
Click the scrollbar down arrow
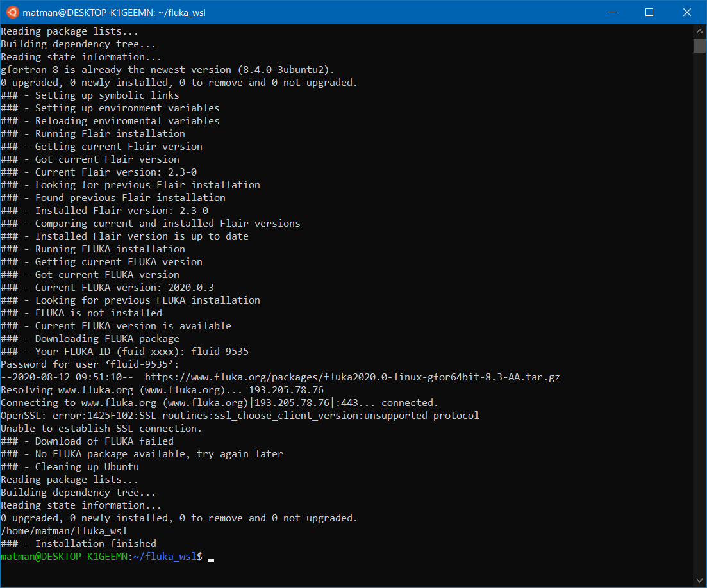point(699,581)
